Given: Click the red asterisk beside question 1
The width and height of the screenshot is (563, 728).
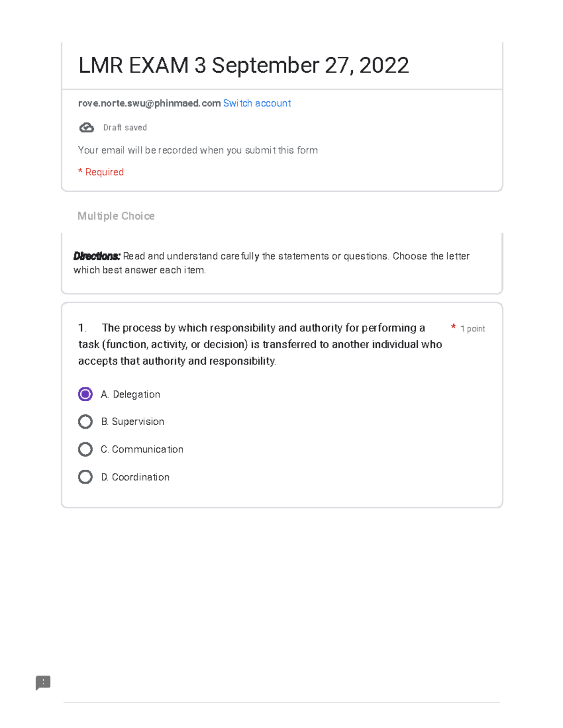Looking at the screenshot, I should pyautogui.click(x=453, y=327).
